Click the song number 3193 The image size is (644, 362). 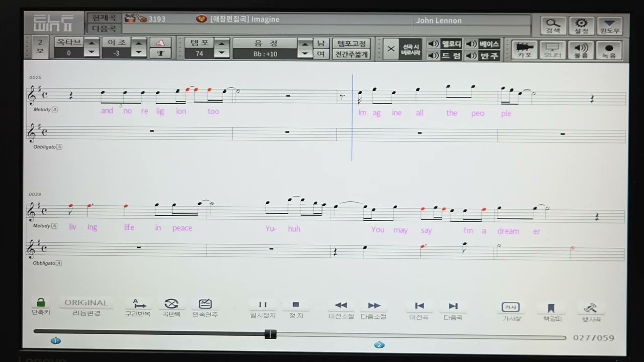click(x=157, y=19)
